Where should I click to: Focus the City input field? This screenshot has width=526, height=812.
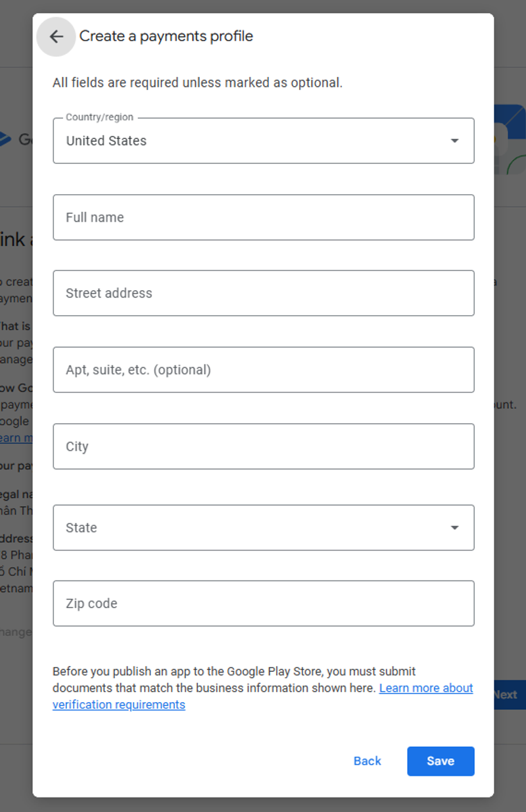tap(263, 446)
